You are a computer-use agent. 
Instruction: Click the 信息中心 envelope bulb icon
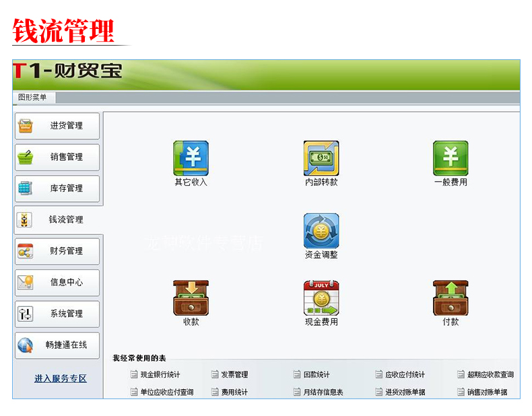tap(26, 282)
